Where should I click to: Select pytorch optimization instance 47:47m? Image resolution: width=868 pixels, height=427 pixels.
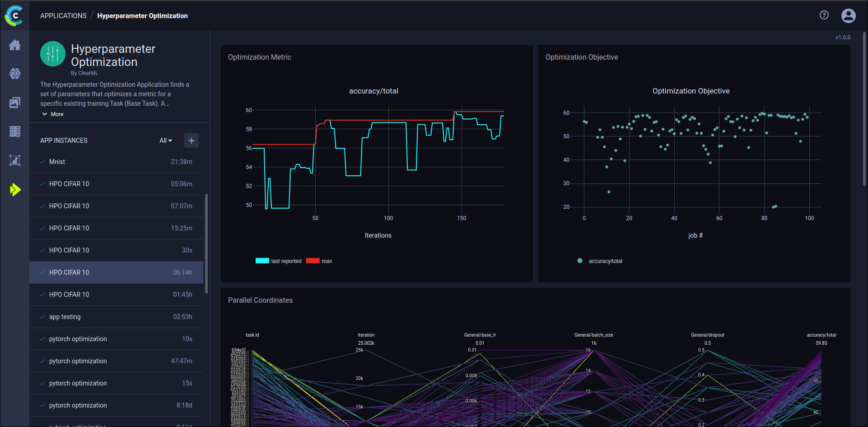coord(116,361)
